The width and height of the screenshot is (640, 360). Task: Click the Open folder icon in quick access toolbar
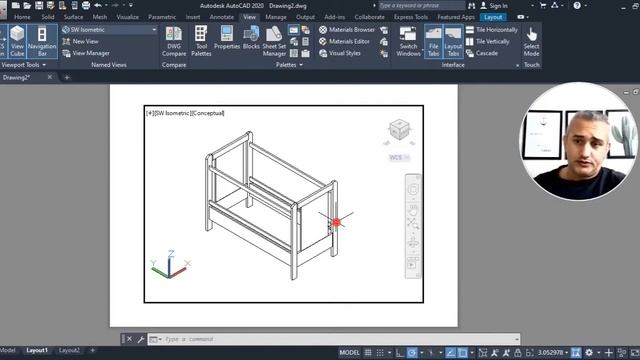27,5
